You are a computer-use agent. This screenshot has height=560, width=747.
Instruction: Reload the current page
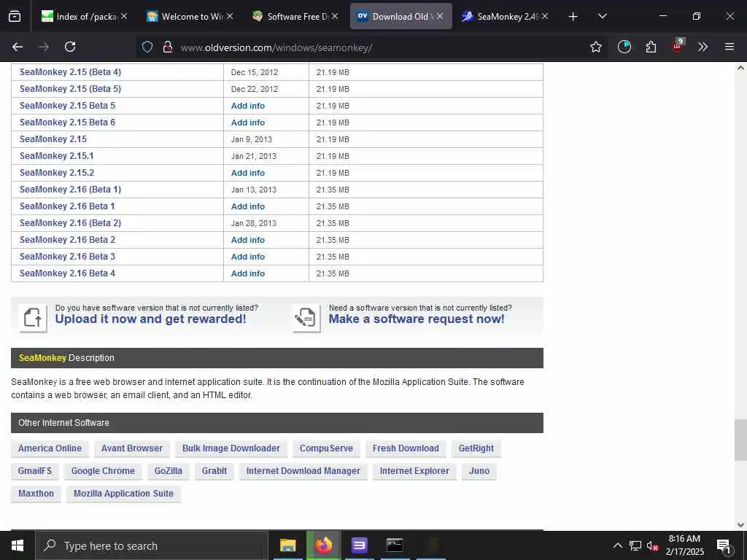pos(70,47)
